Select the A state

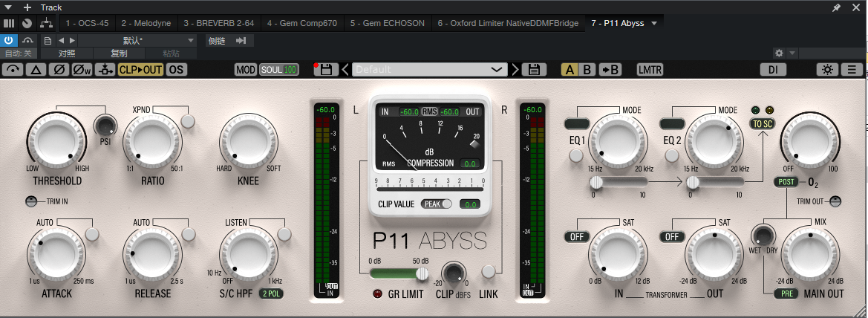[570, 69]
